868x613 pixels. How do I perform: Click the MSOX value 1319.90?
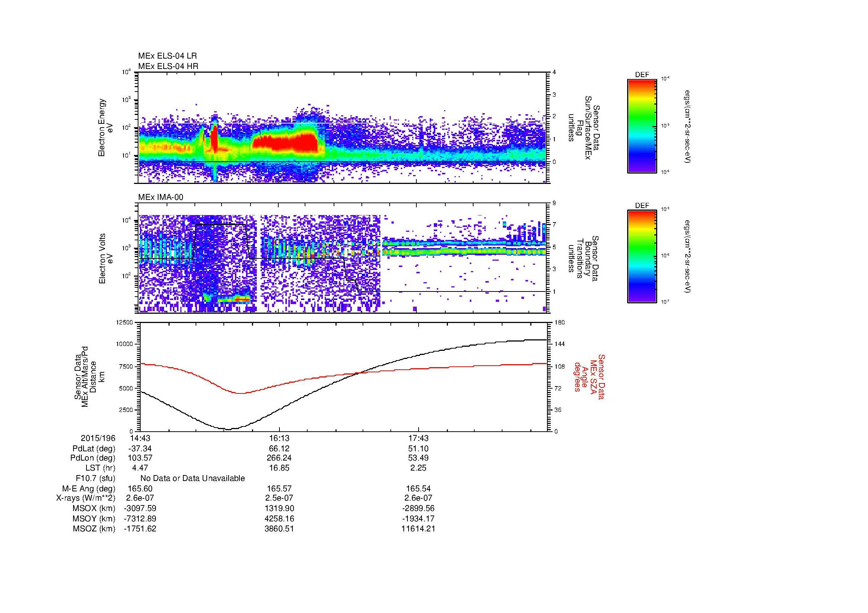point(279,508)
